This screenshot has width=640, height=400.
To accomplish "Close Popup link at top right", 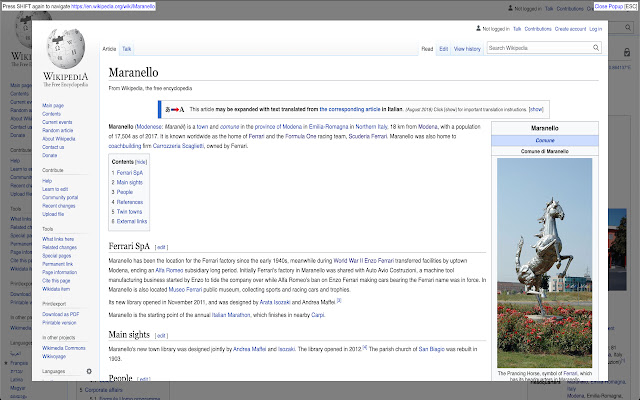I will pos(609,7).
